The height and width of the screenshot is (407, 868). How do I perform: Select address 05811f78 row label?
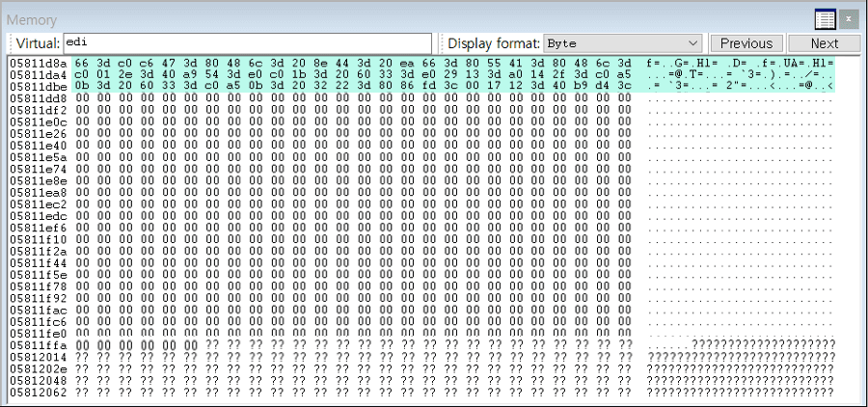click(x=39, y=286)
